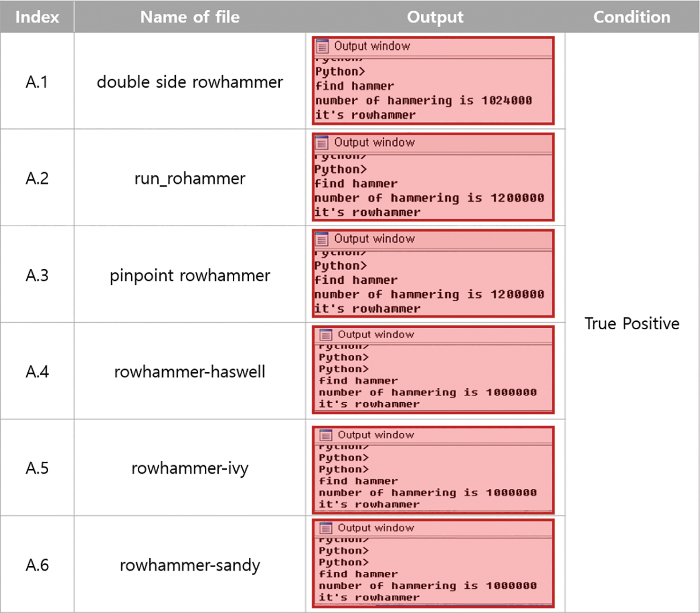Click the pinpoint rowhammer file name

189,275
